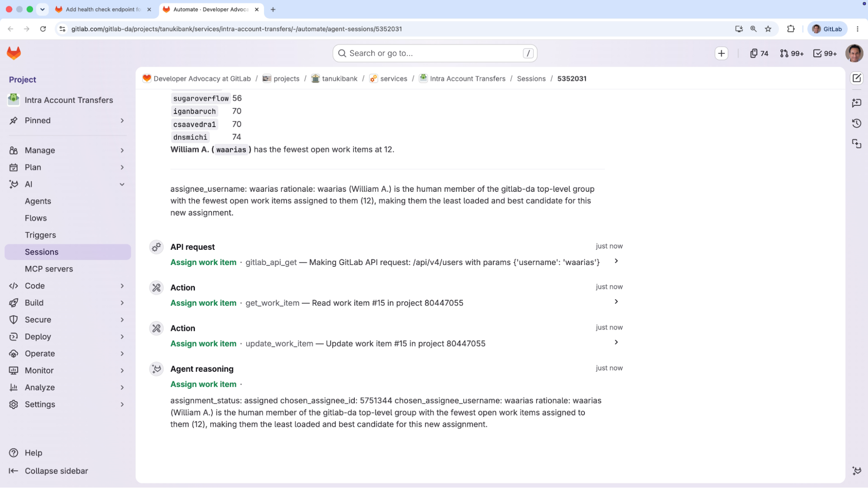Viewport: 868px width, 488px height.
Task: Click the tools icon for get_work_item Action
Action: (x=156, y=288)
